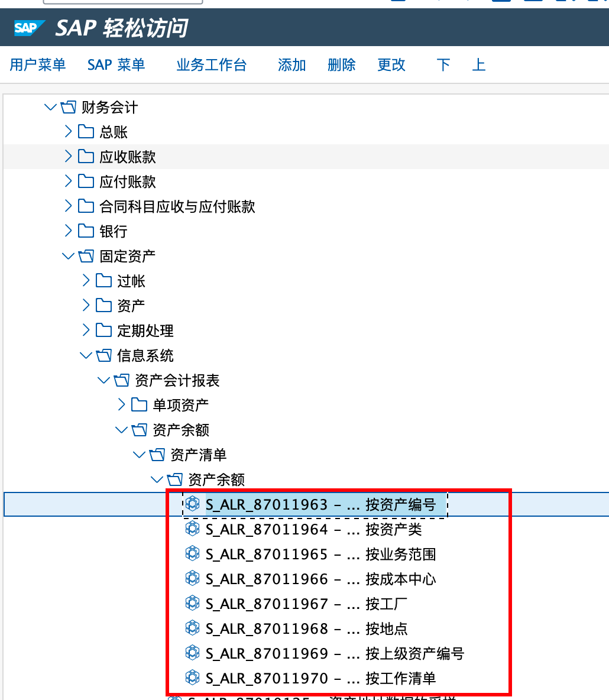Select the 应收账款 tree label
609x700 pixels.
tap(127, 157)
